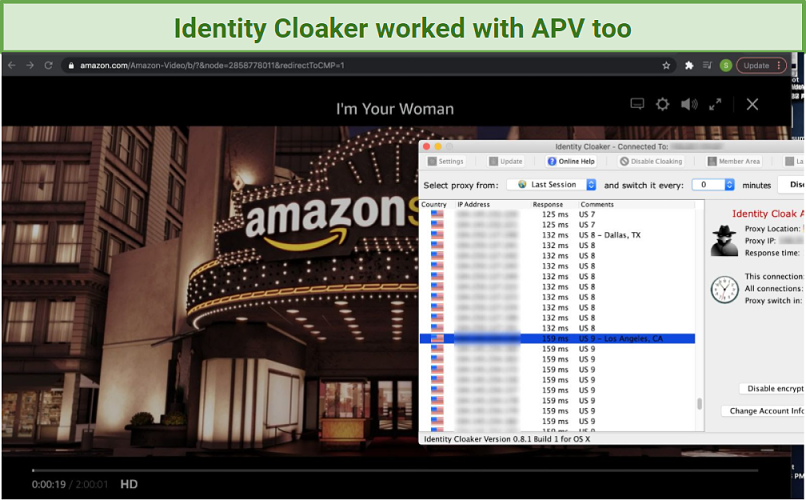Open the Member Area
Viewport: 806px width, 500px height.
point(734,161)
